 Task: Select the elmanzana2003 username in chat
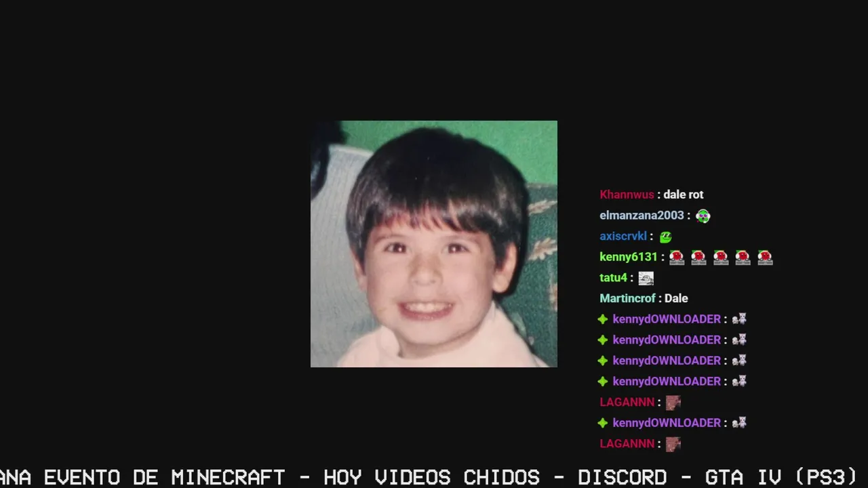pyautogui.click(x=642, y=216)
